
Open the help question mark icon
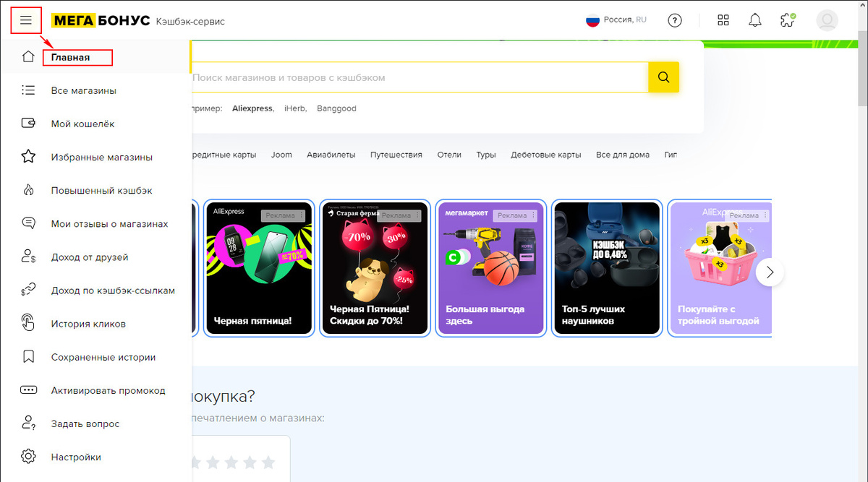[x=675, y=20]
